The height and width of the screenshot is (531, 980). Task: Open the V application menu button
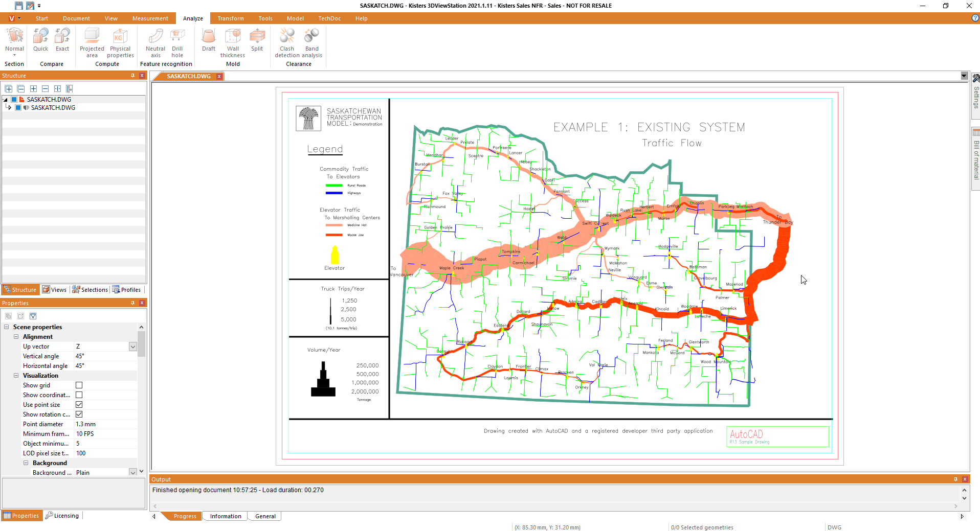(14, 18)
